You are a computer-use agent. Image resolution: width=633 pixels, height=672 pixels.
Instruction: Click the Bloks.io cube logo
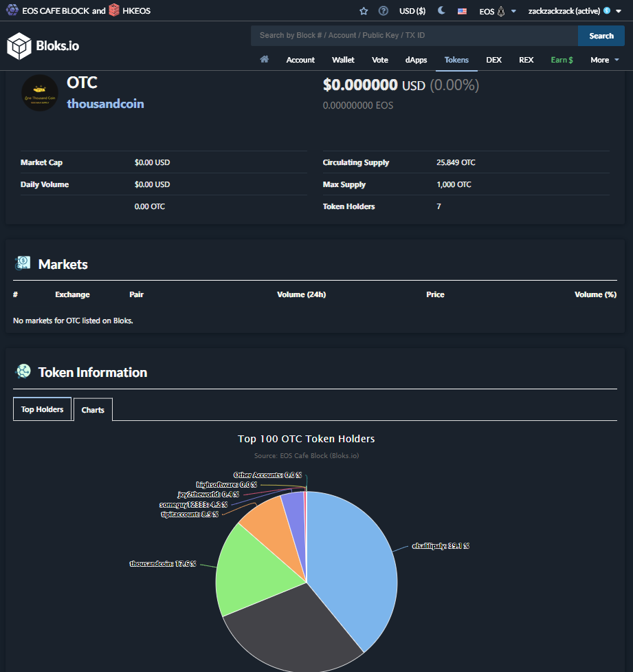(x=19, y=46)
